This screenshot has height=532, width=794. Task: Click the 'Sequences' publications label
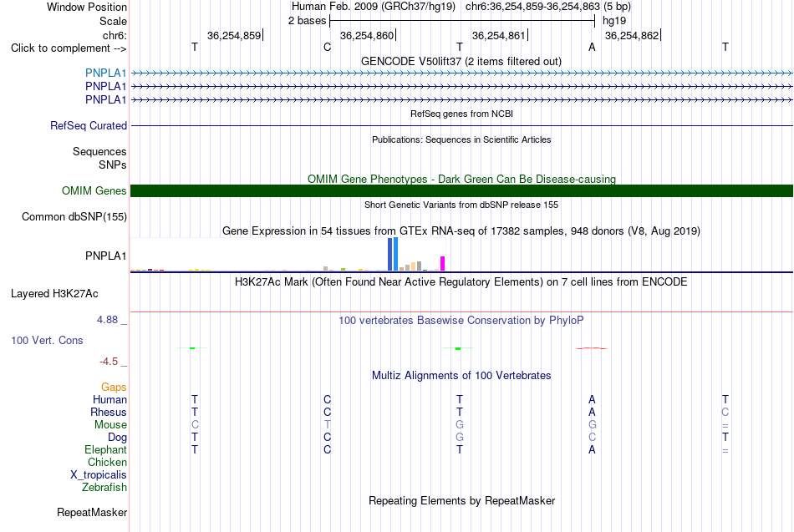pos(99,151)
